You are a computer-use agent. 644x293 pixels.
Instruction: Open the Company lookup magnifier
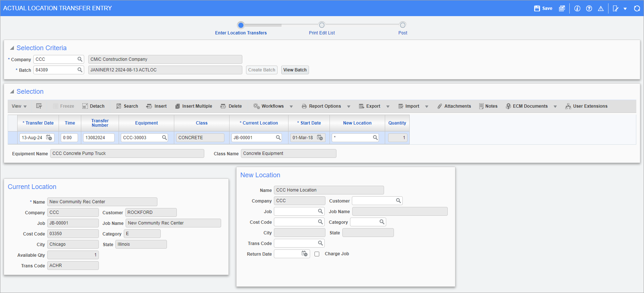(80, 59)
